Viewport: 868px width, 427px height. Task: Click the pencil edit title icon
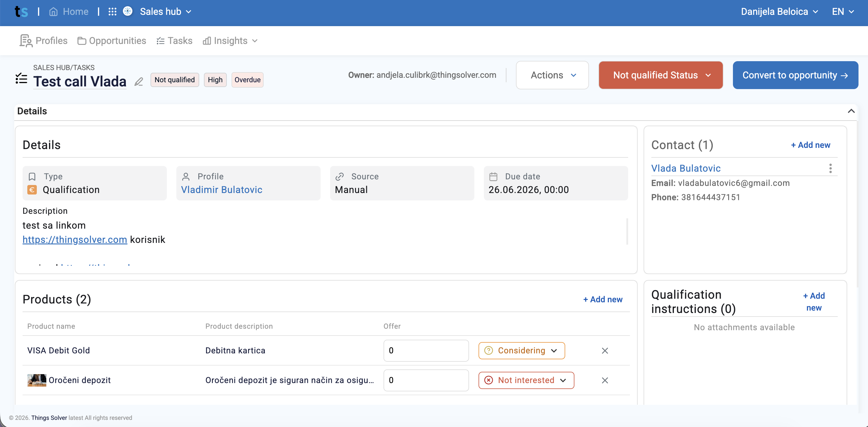click(139, 82)
